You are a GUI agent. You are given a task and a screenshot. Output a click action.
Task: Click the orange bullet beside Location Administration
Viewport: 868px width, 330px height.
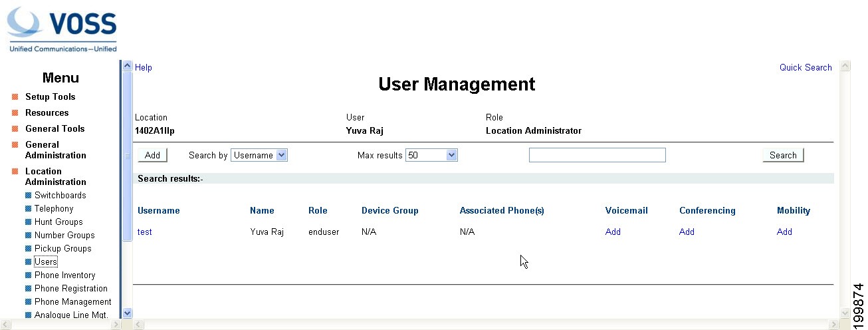pos(15,172)
